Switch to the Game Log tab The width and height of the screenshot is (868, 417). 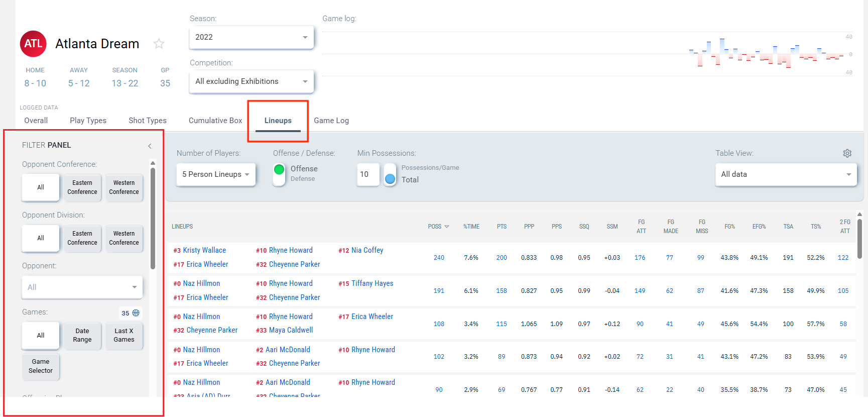(331, 121)
